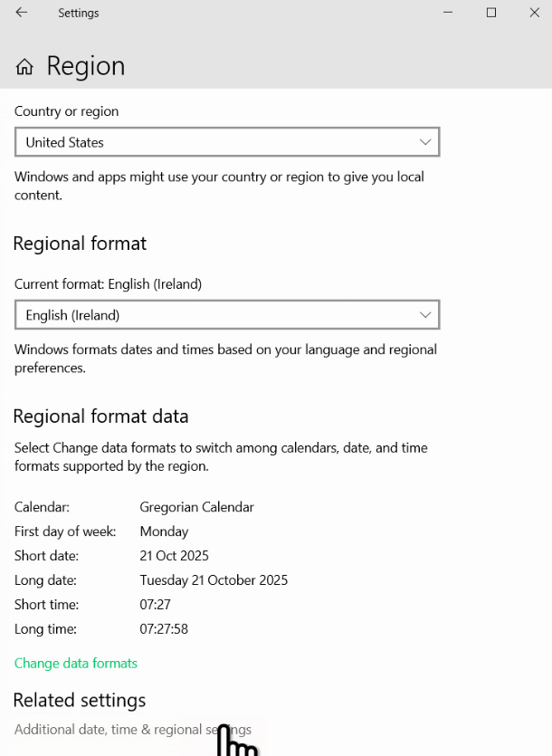Image resolution: width=552 pixels, height=756 pixels.
Task: Minimize the Settings window
Action: point(448,13)
